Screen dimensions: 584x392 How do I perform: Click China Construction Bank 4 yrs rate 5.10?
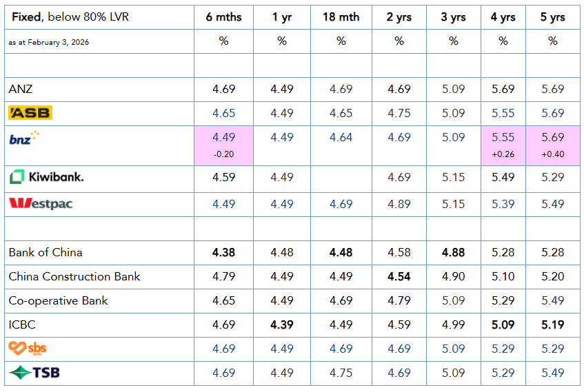pyautogui.click(x=503, y=276)
